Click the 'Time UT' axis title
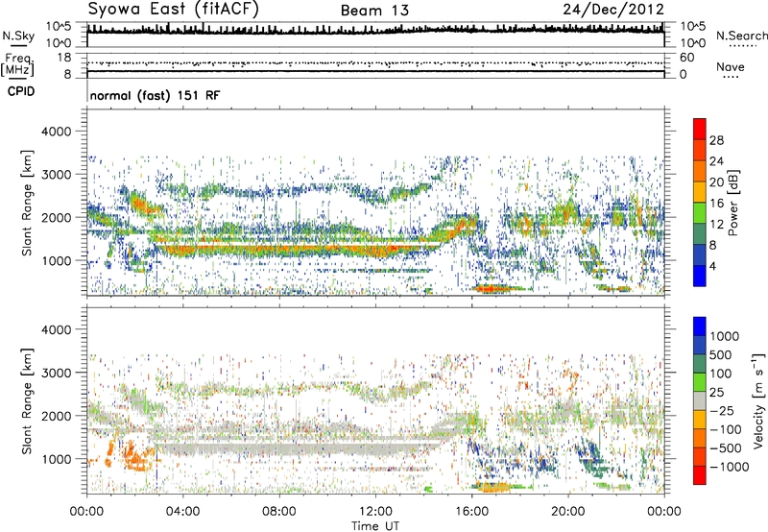The width and height of the screenshot is (768, 532). (375, 525)
